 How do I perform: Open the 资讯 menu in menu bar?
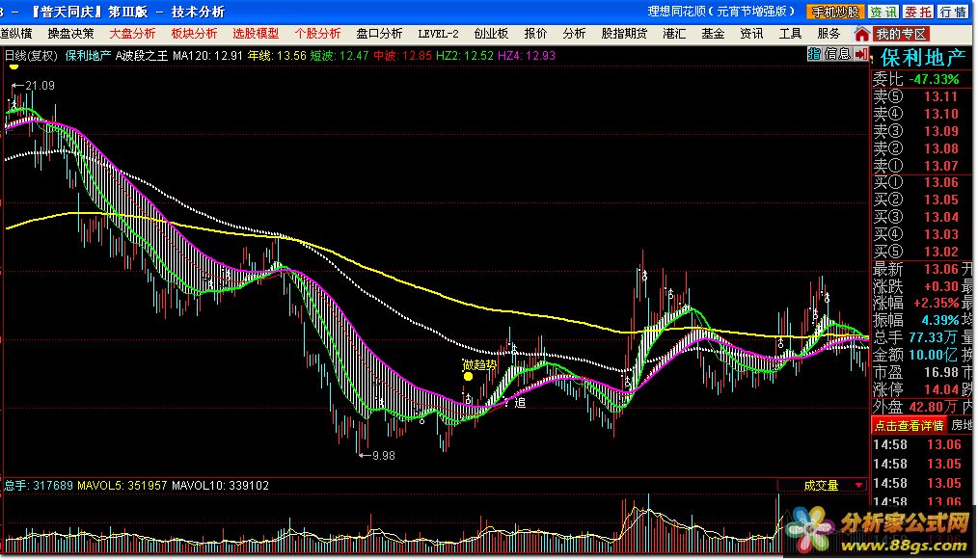751,34
